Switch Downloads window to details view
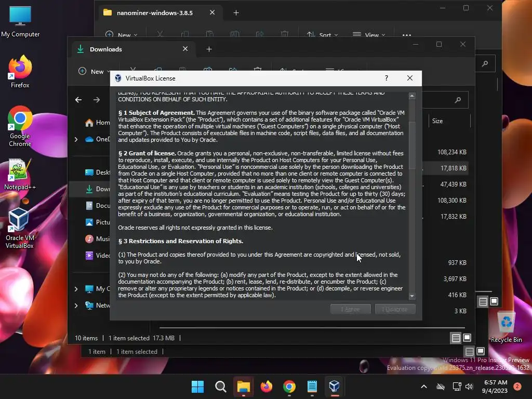 point(456,338)
